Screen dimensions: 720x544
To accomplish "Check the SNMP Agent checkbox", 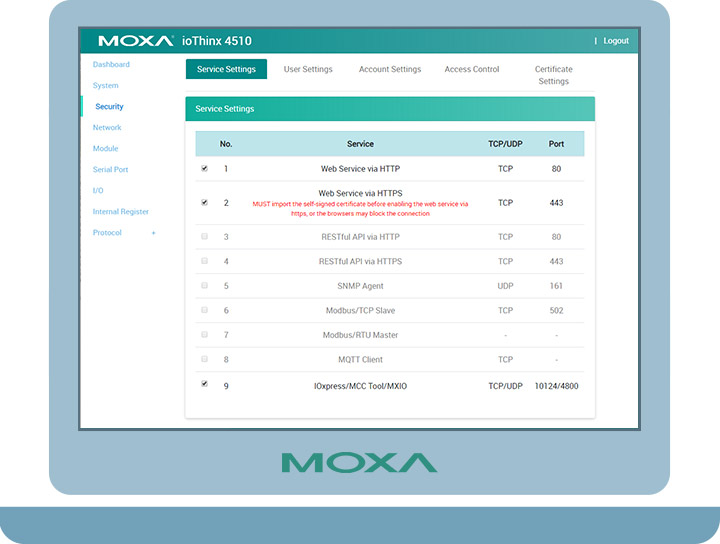I will point(204,286).
